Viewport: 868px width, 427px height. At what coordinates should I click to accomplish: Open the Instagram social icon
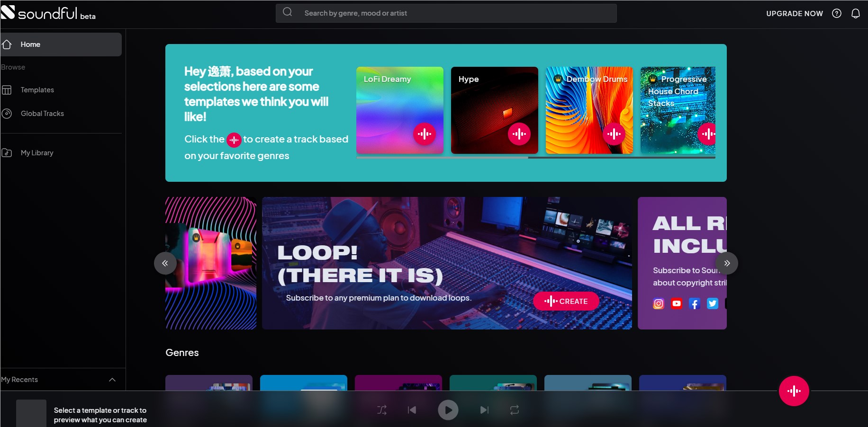tap(659, 303)
